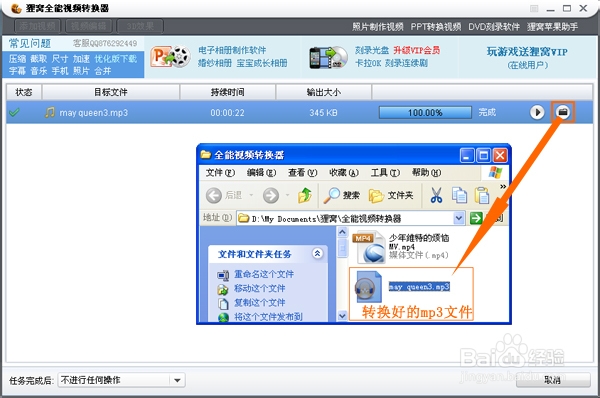Click 电子相册制作软件 link
600x398 pixels.
(232, 50)
